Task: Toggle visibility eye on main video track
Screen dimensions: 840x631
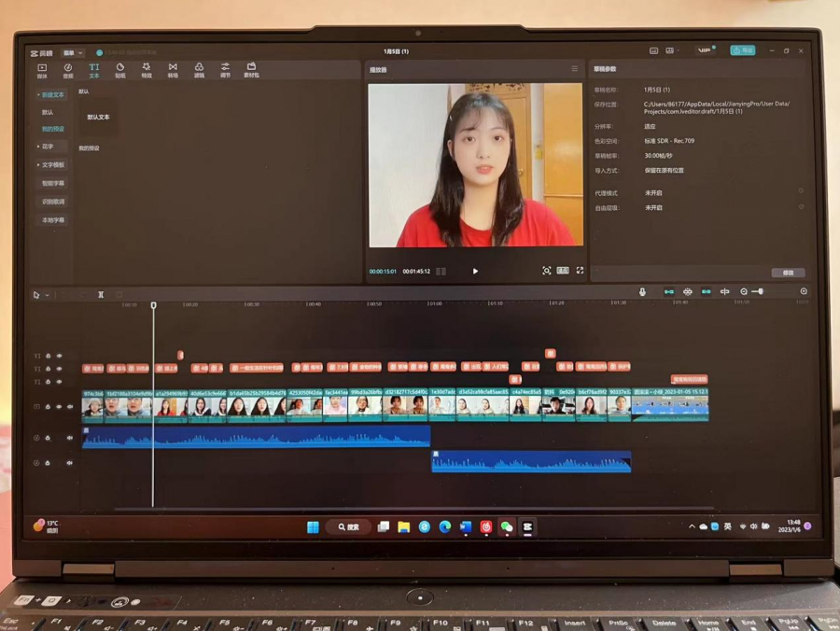Action: (x=59, y=407)
